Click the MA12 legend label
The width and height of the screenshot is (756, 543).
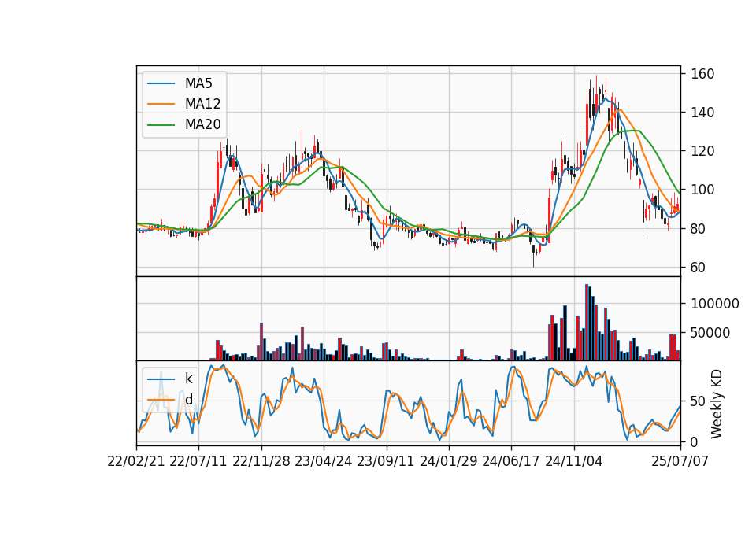(x=202, y=104)
